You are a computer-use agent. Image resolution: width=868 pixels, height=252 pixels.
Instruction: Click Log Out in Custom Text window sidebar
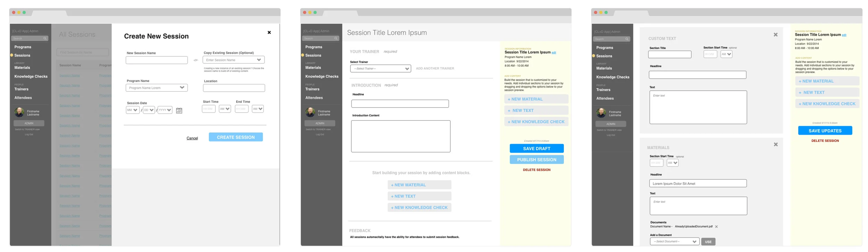click(611, 135)
